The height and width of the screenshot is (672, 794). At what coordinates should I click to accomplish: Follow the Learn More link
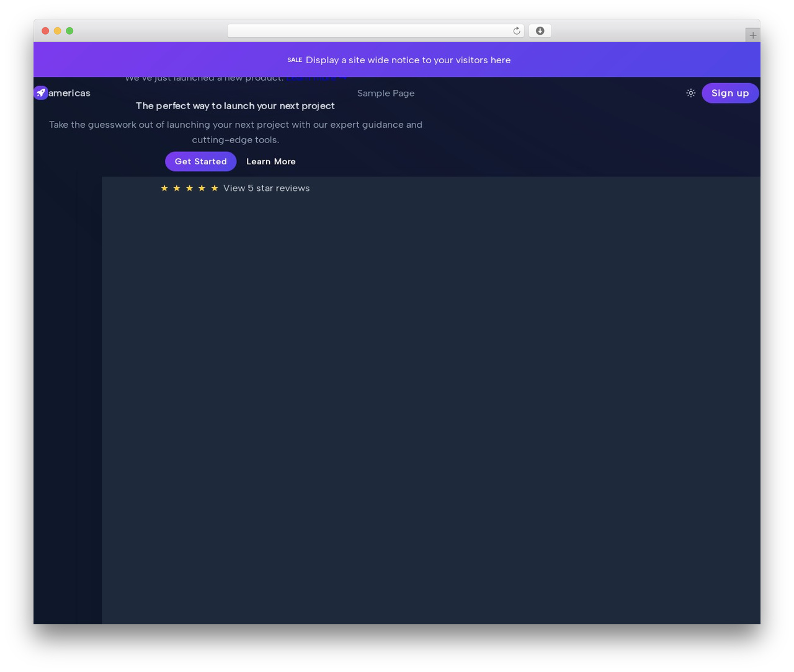click(x=271, y=161)
